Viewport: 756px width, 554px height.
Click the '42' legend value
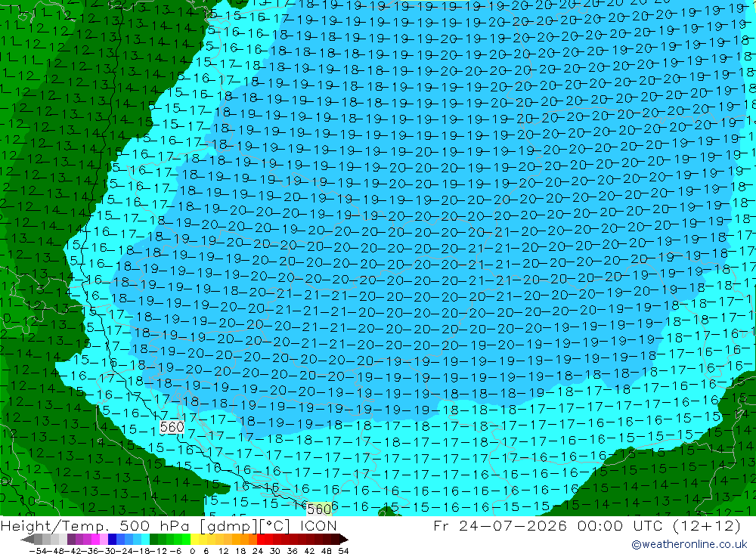click(x=309, y=551)
